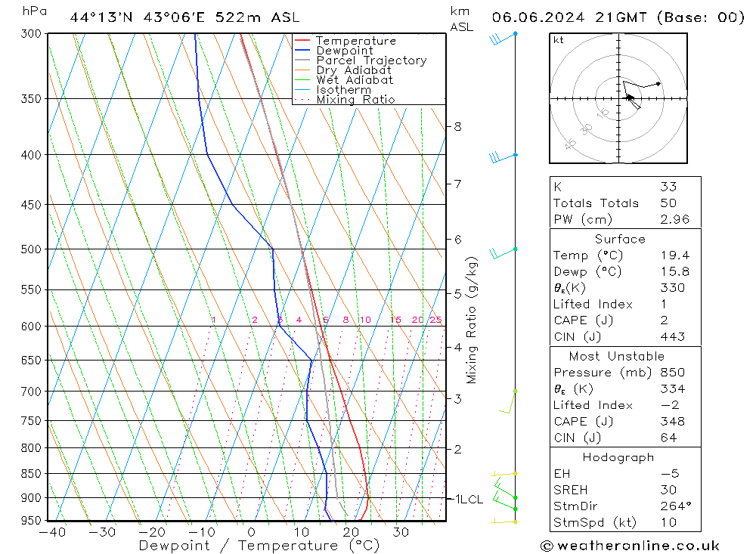Click the K index value 33
The width and height of the screenshot is (756, 554).
668,187
